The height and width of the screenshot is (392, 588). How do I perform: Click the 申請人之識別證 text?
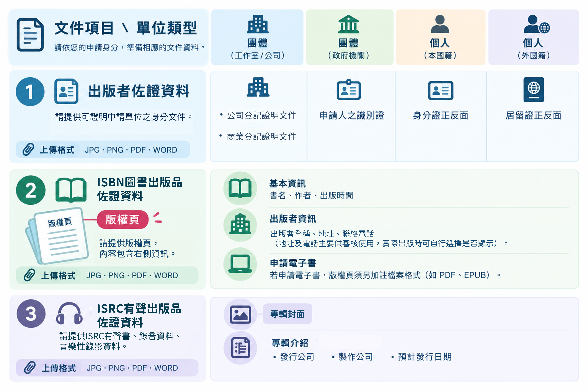(x=352, y=115)
